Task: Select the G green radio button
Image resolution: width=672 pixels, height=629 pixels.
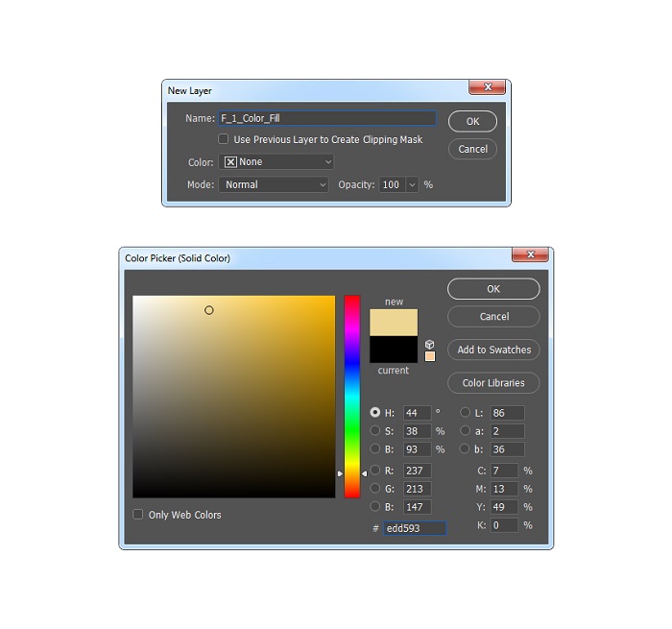Action: coord(375,488)
